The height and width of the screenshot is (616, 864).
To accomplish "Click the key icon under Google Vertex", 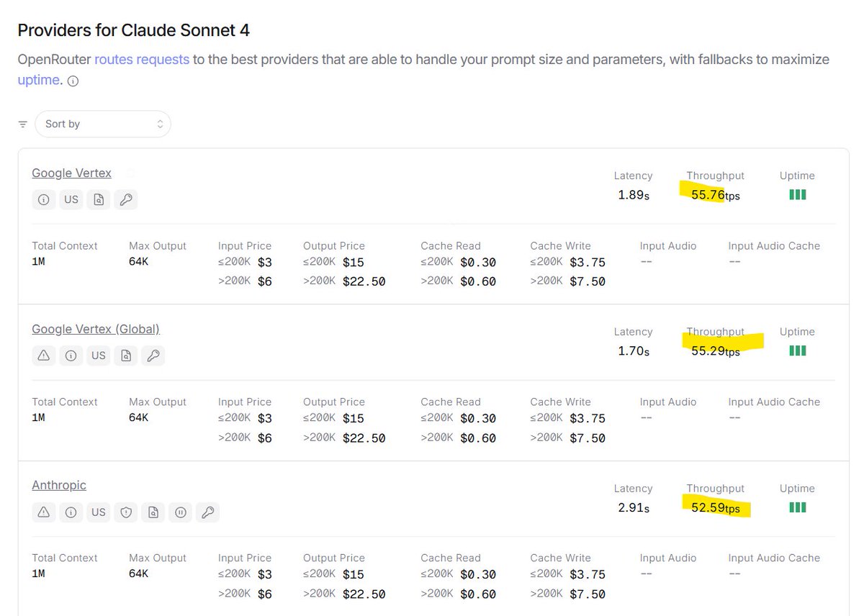I will (126, 200).
